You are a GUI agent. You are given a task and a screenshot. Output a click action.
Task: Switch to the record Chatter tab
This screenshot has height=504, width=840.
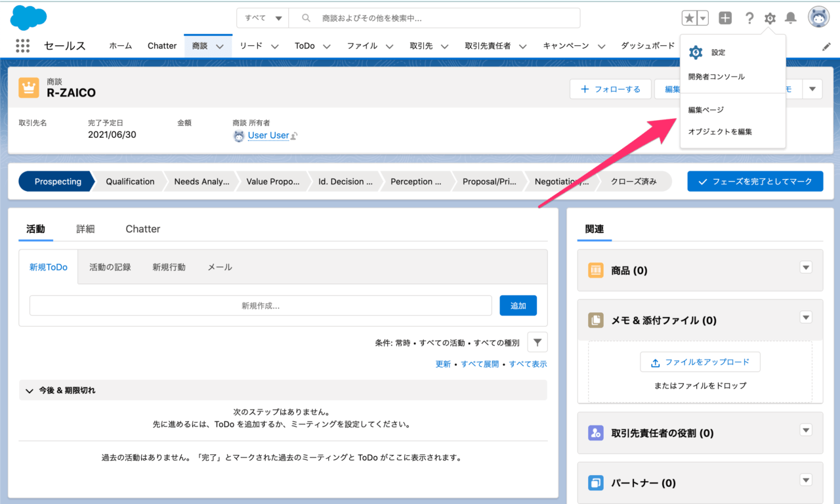143,229
